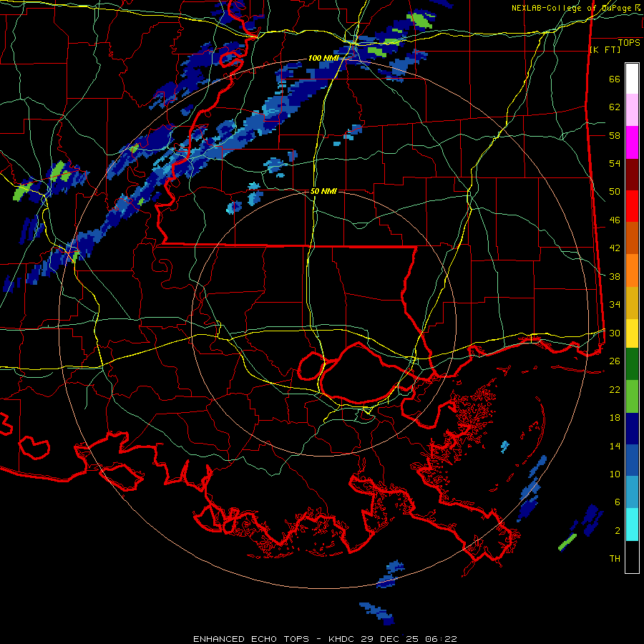Viewport: 644px width, 644px height.
Task: Click the 06:22 time stamp
Action: click(441, 639)
